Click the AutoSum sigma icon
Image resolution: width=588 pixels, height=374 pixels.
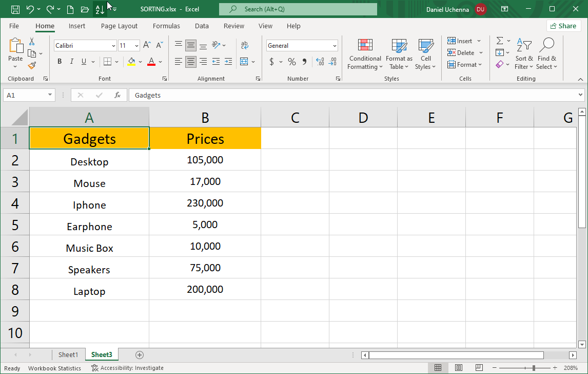coord(500,41)
